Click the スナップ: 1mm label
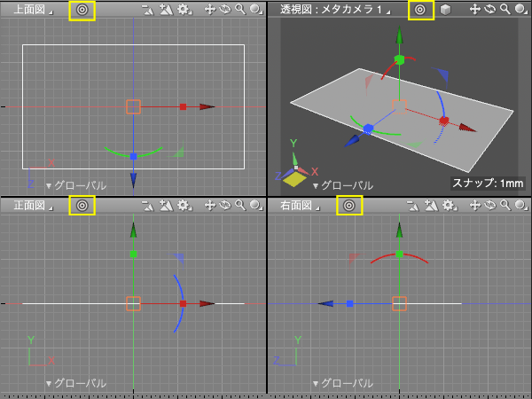The height and width of the screenshot is (399, 532). pyautogui.click(x=488, y=184)
